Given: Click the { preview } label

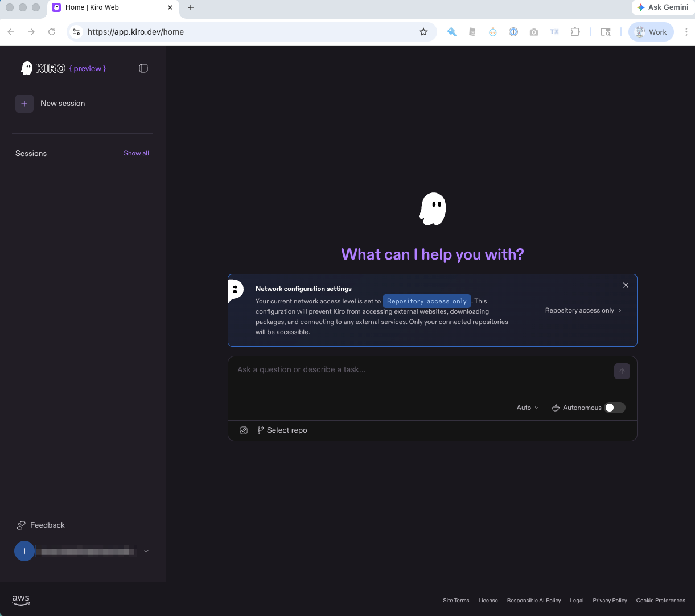Looking at the screenshot, I should pos(88,68).
